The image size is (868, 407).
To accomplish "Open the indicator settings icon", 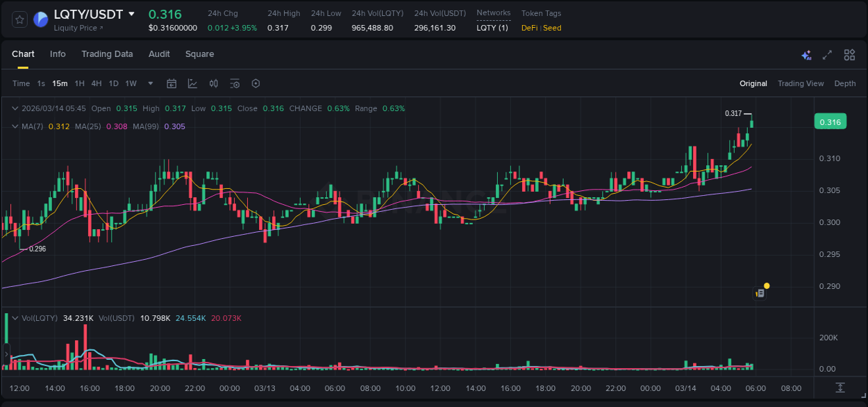I will pyautogui.click(x=235, y=83).
